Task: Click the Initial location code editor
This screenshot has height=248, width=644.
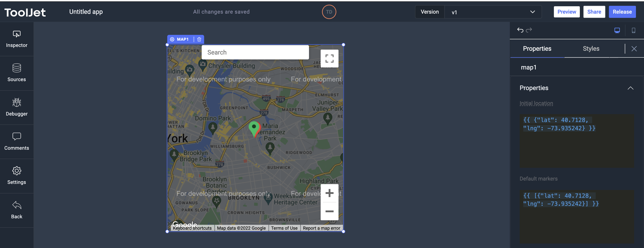Action: coord(577,141)
